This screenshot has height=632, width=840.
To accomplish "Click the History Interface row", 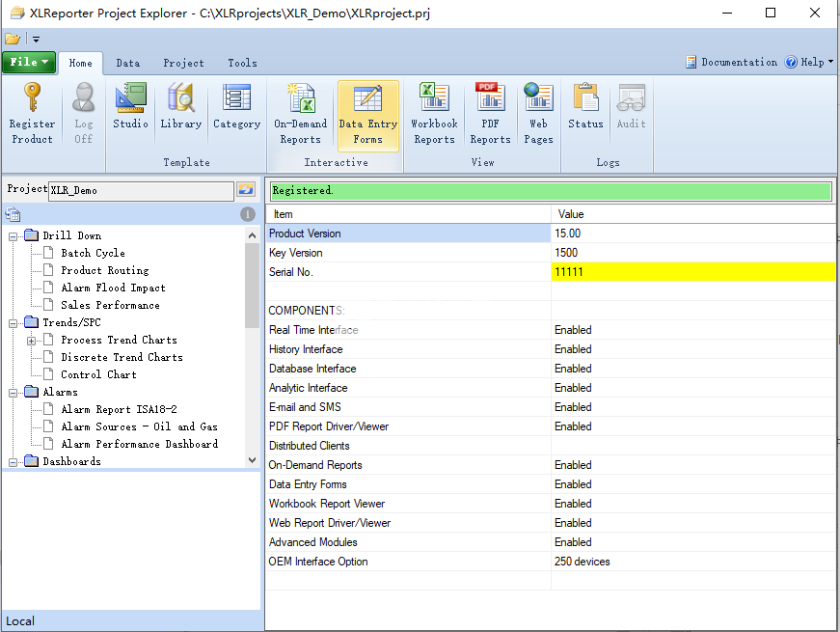I will click(x=551, y=349).
